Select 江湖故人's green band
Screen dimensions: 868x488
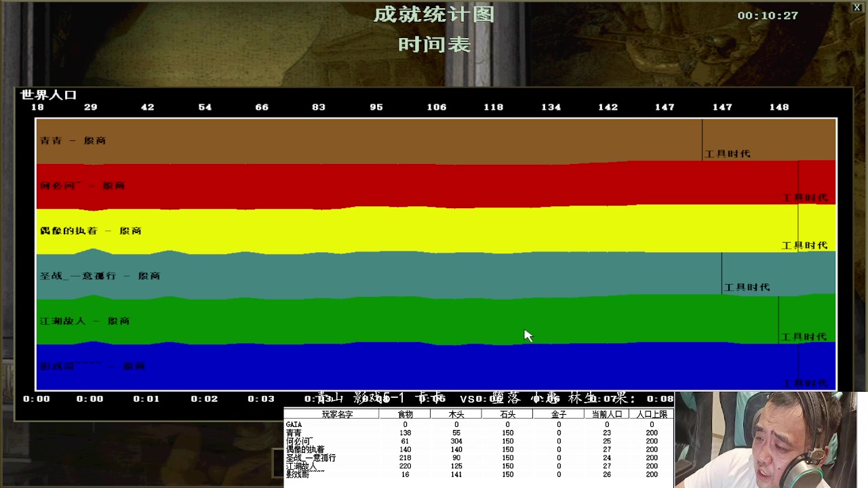[x=271, y=321]
